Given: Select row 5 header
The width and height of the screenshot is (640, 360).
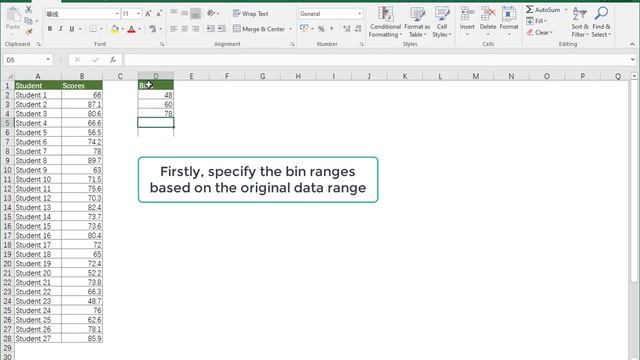Looking at the screenshot, I should (7, 123).
